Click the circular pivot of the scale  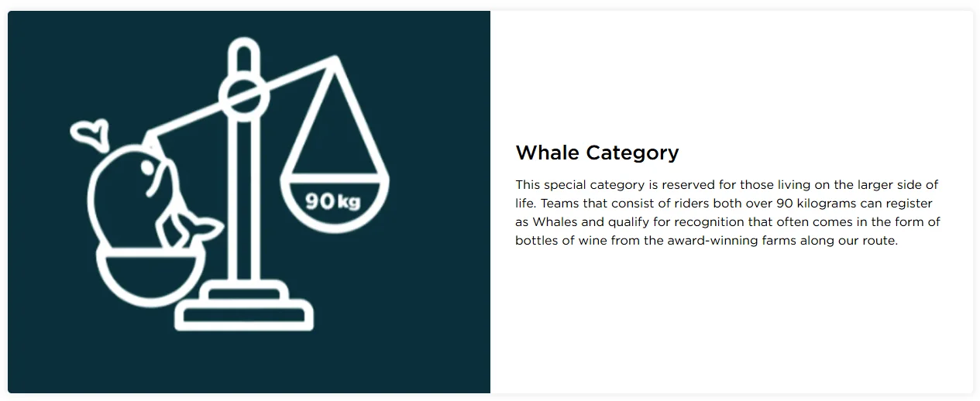243,96
